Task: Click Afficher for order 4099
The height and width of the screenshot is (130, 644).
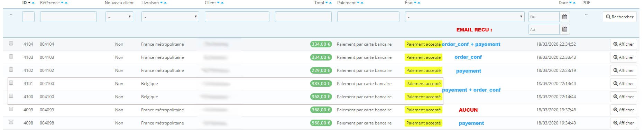Action: [x=624, y=110]
